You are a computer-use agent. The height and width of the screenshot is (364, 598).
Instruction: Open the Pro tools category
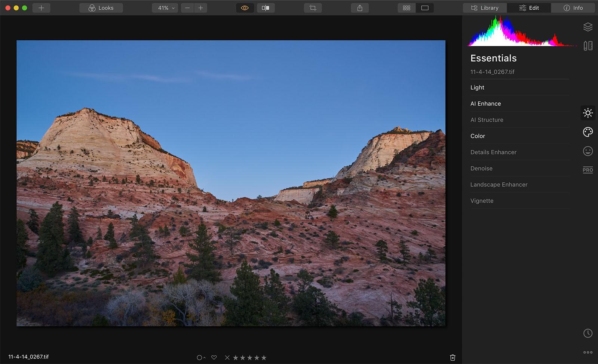click(x=588, y=170)
